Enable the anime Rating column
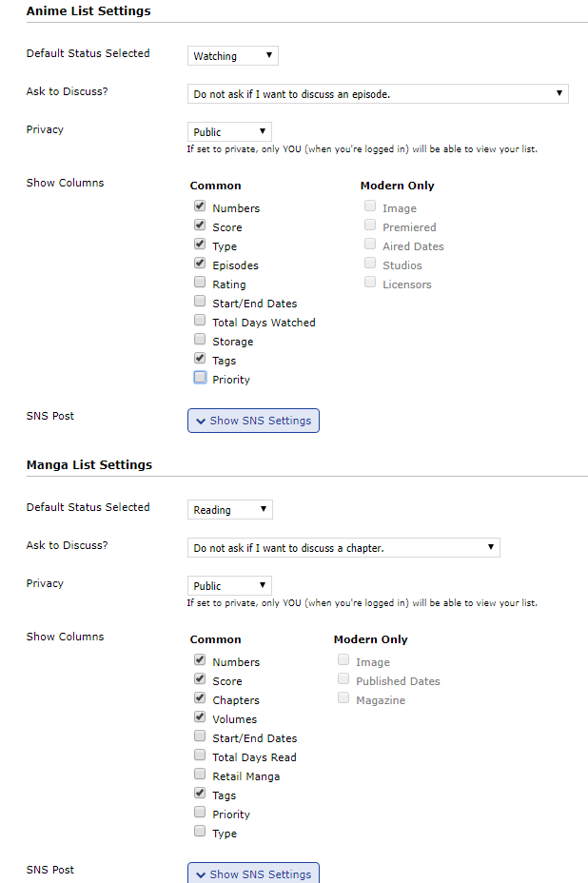The width and height of the screenshot is (588, 883). click(x=200, y=283)
